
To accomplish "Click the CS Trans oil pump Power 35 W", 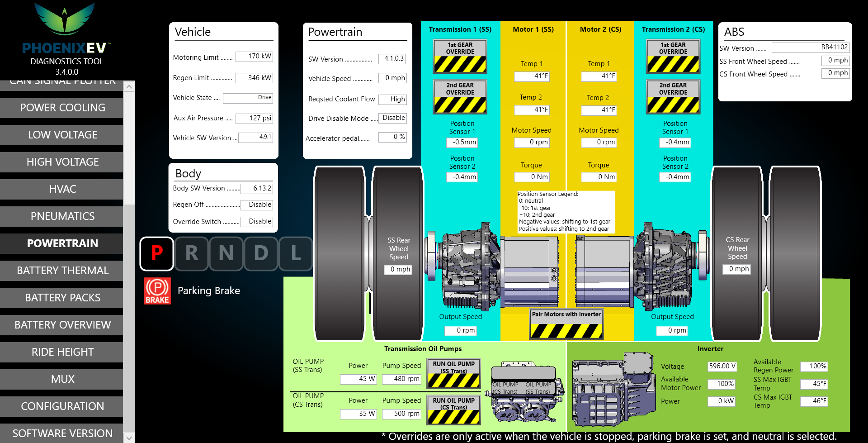I will coord(358,414).
